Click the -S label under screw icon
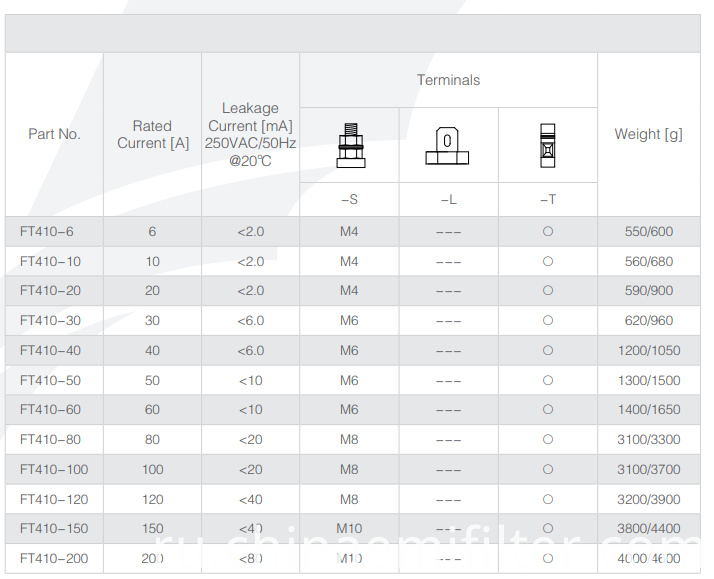The height and width of the screenshot is (579, 714). point(349,199)
